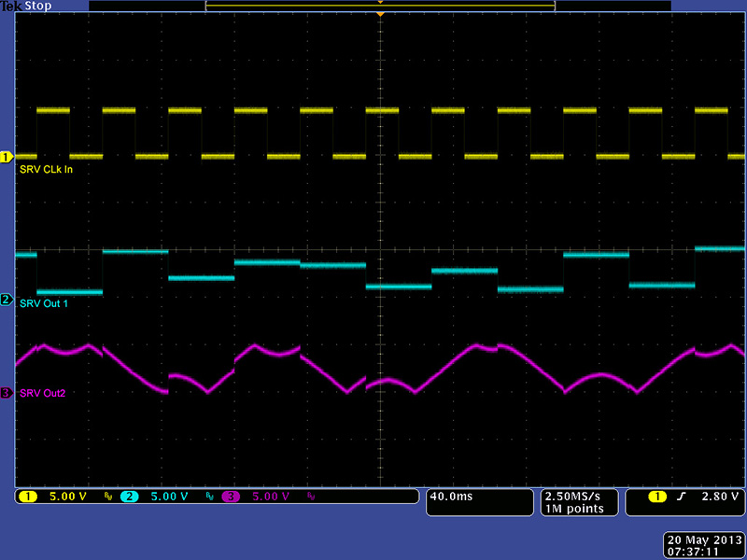Click the channel 1 ground marker

coord(7,156)
